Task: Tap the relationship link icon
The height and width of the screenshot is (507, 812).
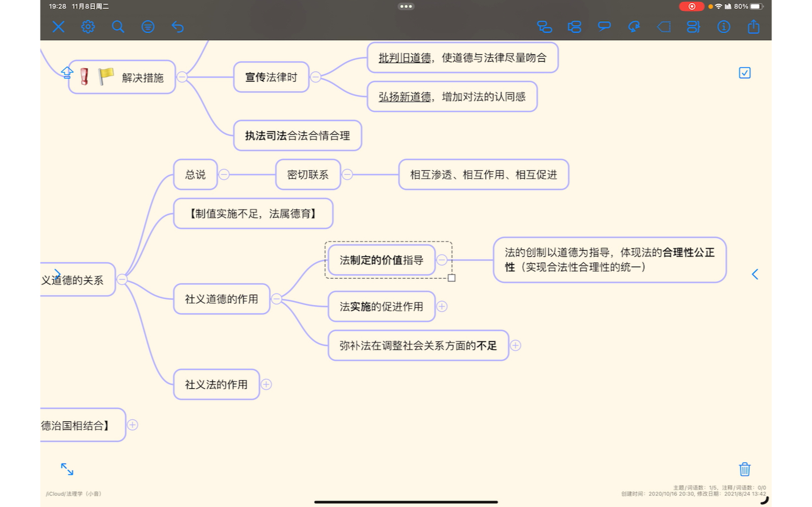Action: [634, 26]
